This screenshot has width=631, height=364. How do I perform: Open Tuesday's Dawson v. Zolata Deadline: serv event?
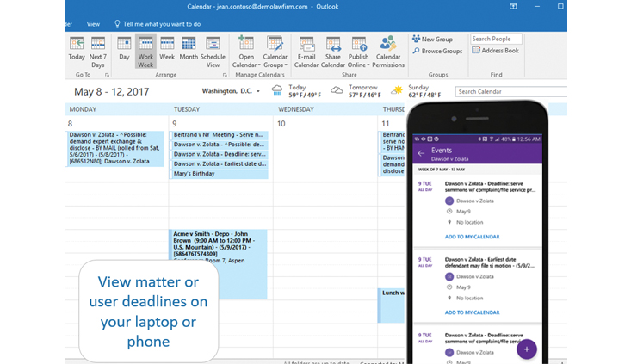point(220,154)
